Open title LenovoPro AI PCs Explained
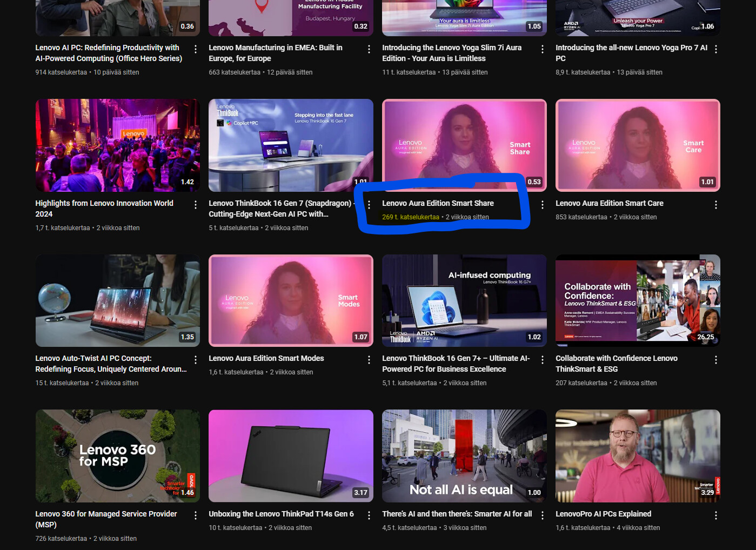The width and height of the screenshot is (756, 550). [603, 514]
